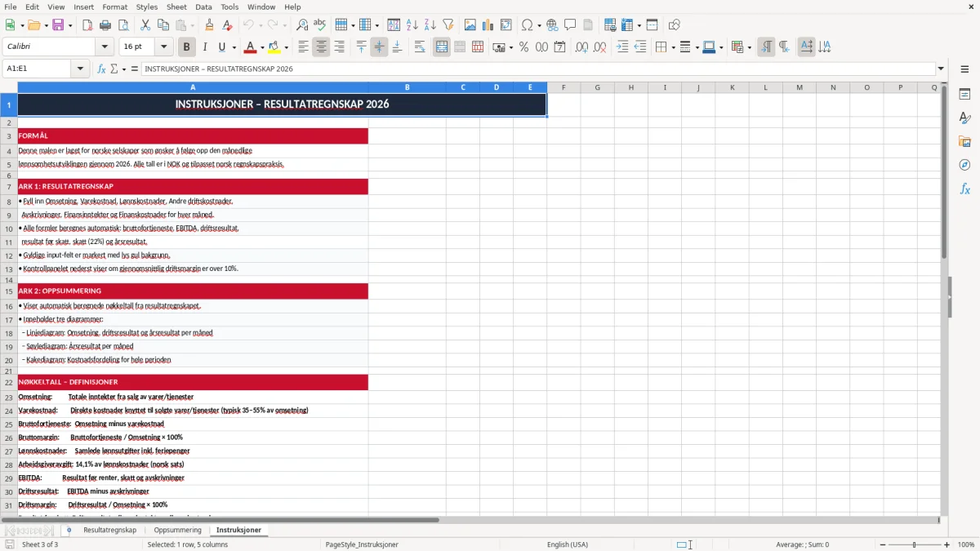
Task: Open the Format menu
Action: tap(114, 7)
